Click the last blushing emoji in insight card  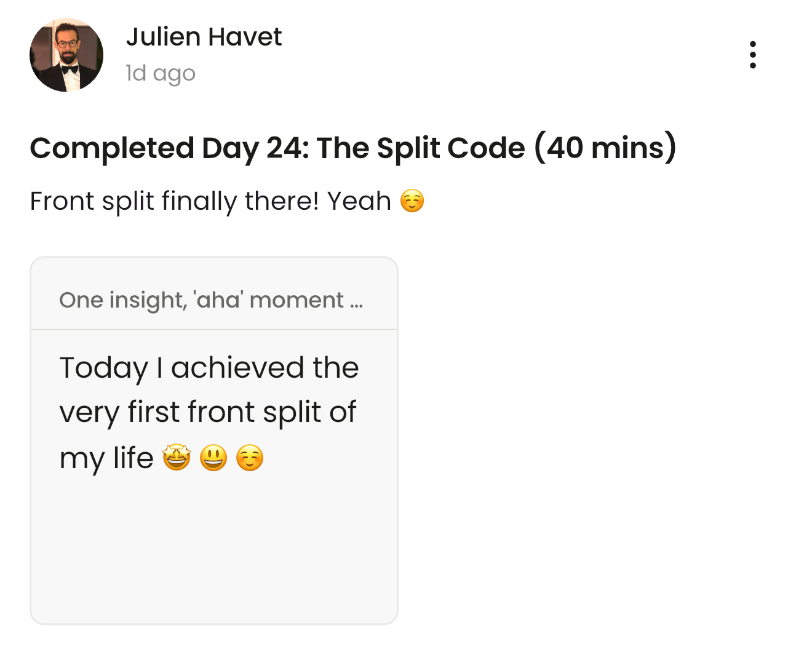point(250,458)
